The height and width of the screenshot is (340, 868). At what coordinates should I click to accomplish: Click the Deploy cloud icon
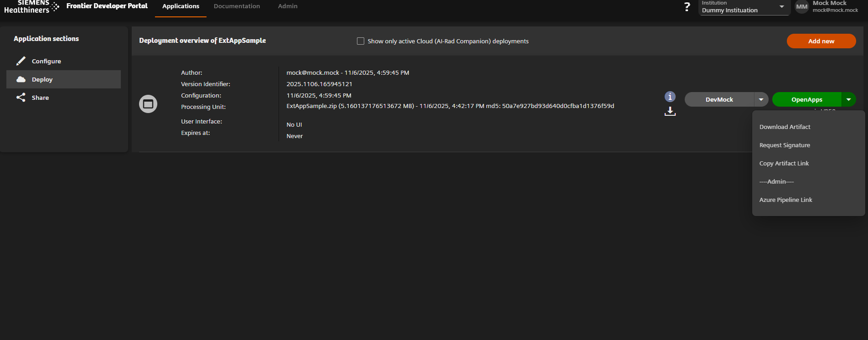(x=21, y=79)
